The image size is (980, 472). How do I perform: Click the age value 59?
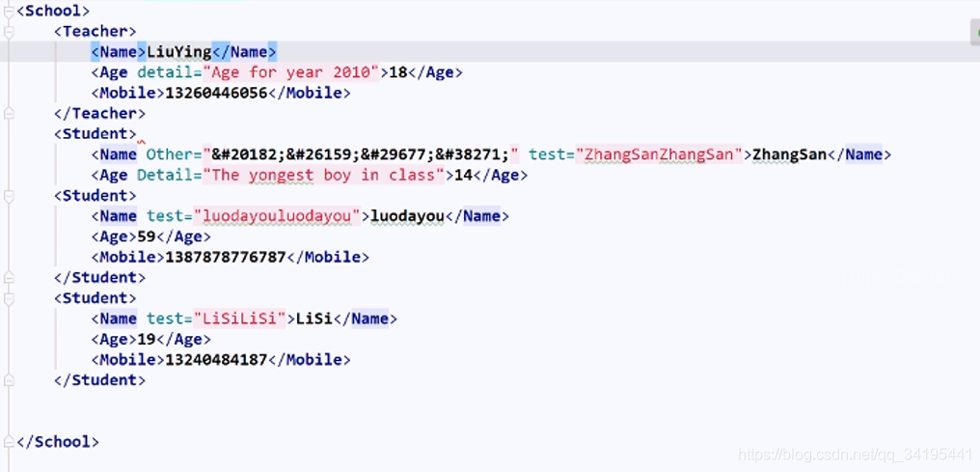(x=147, y=236)
